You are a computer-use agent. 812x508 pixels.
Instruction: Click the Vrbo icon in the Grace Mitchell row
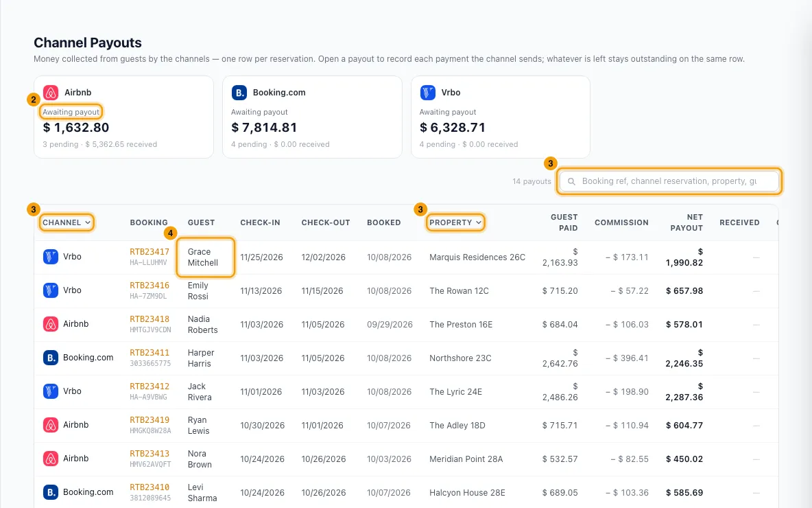click(x=51, y=257)
